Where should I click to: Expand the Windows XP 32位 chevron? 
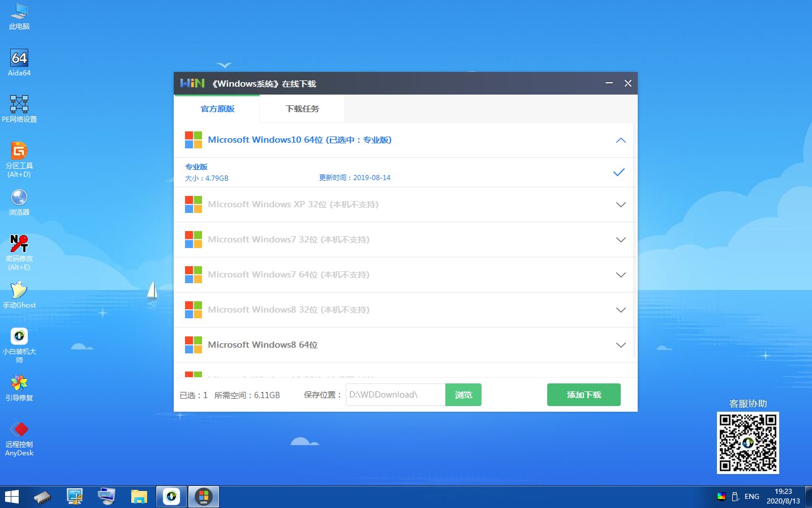(621, 204)
